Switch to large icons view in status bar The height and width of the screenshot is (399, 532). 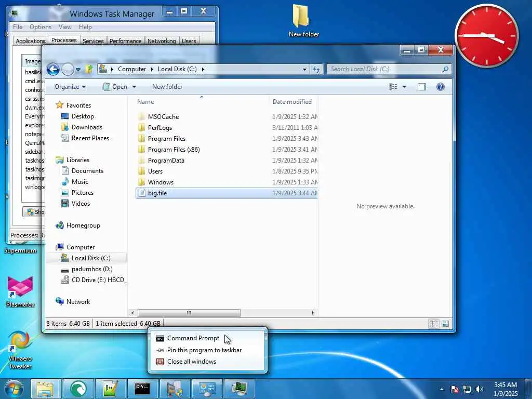(445, 324)
